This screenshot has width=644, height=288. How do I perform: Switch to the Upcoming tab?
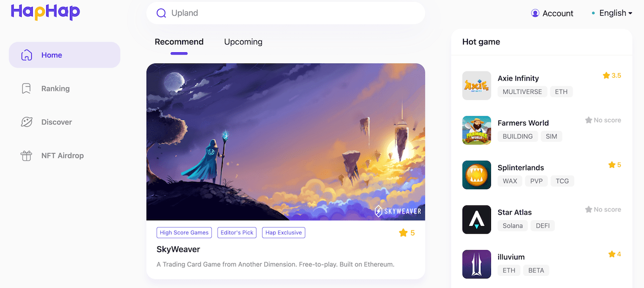point(243,42)
